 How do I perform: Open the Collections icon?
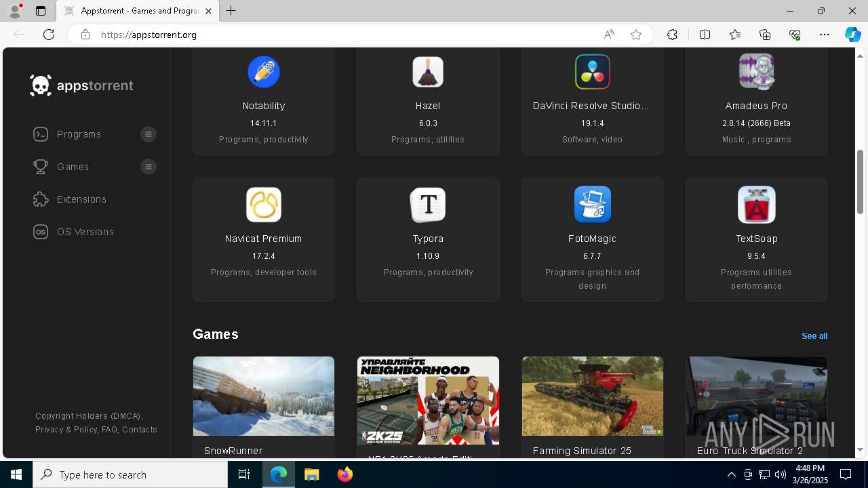765,35
